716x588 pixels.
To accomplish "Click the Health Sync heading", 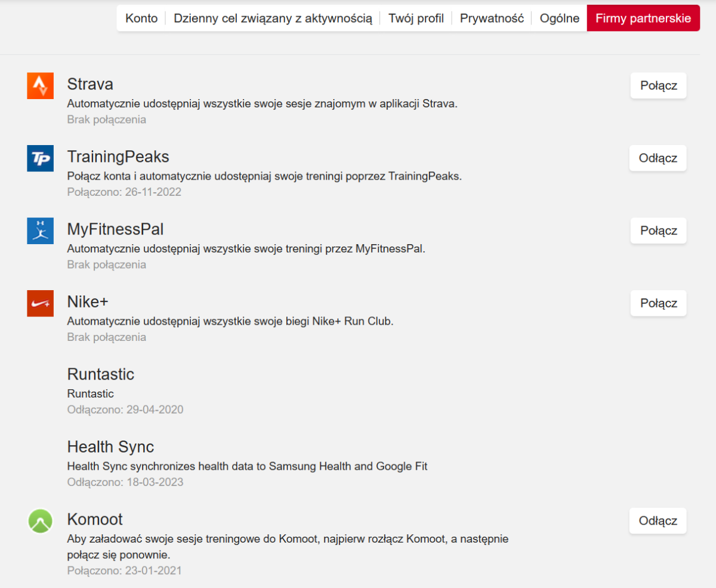I will [x=110, y=447].
